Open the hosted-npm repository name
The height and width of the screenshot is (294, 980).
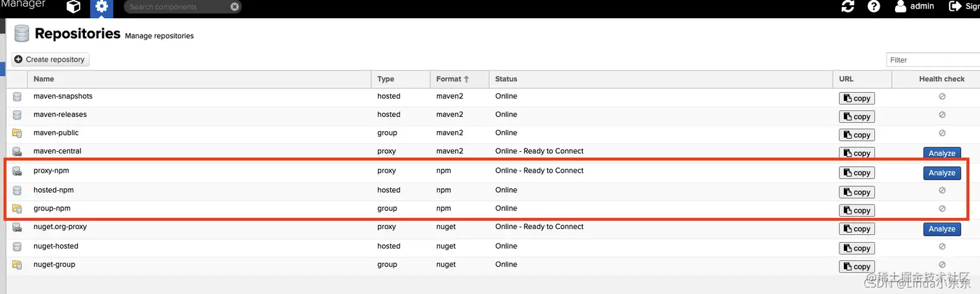pos(52,190)
